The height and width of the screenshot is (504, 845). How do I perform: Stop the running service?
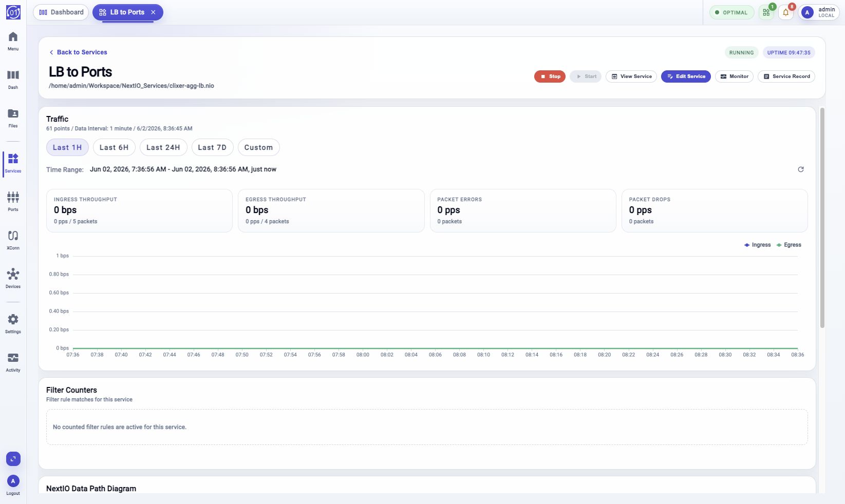coord(550,76)
